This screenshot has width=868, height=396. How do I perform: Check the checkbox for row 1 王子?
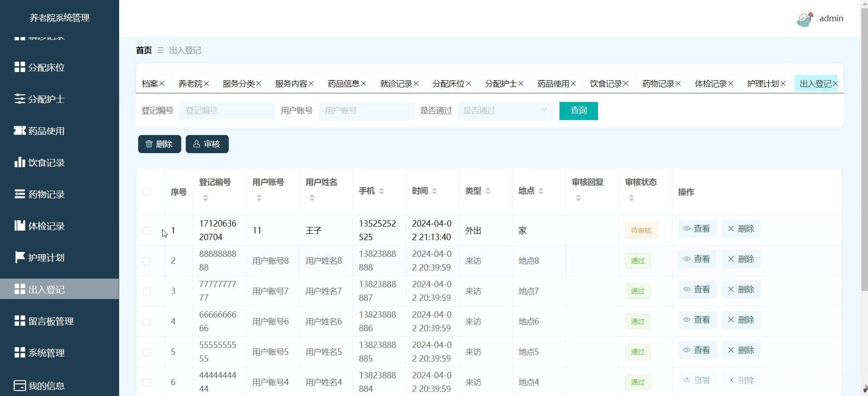[x=146, y=231]
